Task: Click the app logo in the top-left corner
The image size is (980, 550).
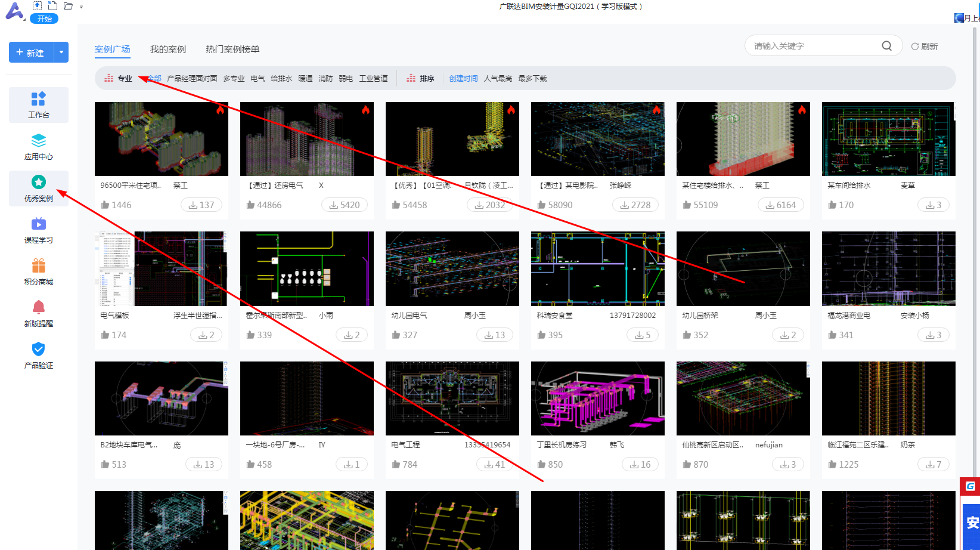Action: click(x=14, y=11)
